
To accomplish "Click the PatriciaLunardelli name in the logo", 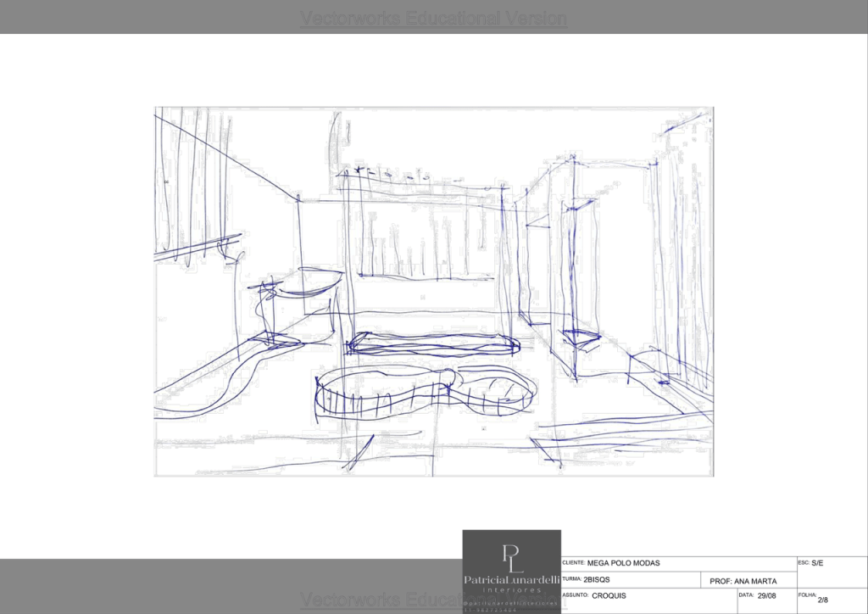I will (511, 579).
